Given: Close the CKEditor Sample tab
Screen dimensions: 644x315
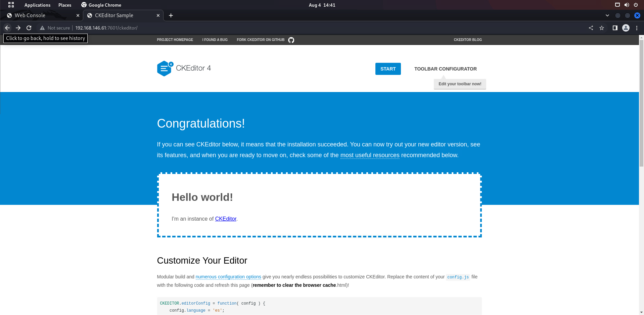Looking at the screenshot, I should [158, 15].
